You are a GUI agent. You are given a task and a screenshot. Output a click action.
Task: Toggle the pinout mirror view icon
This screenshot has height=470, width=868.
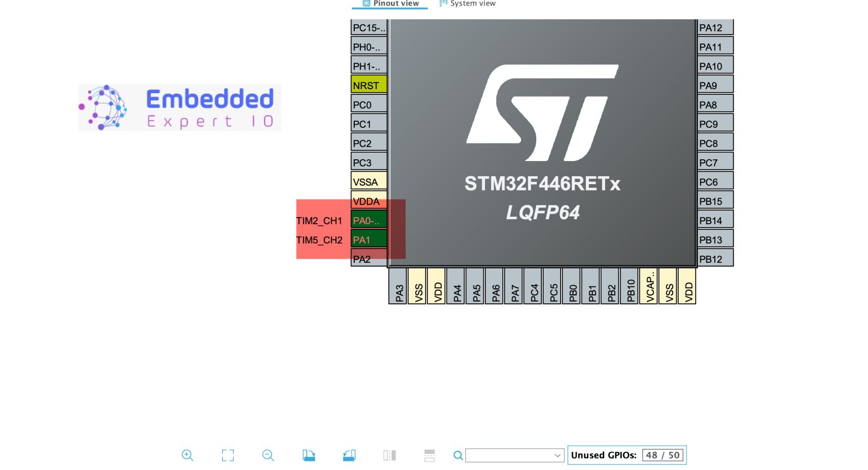(x=389, y=455)
